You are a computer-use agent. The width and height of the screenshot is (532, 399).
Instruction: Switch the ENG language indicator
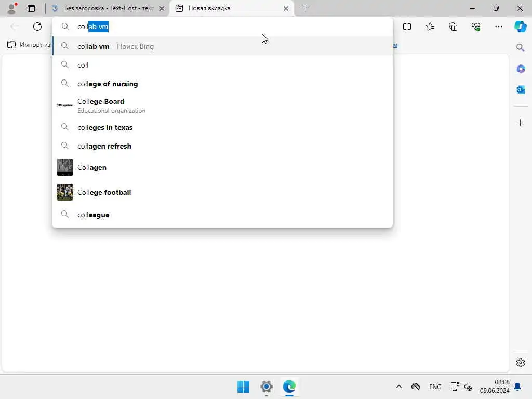tap(435, 387)
